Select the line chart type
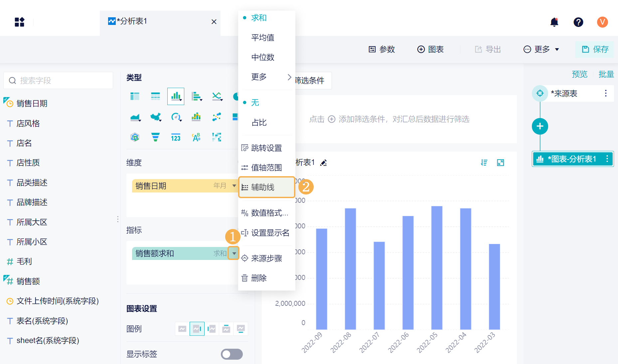 click(217, 96)
